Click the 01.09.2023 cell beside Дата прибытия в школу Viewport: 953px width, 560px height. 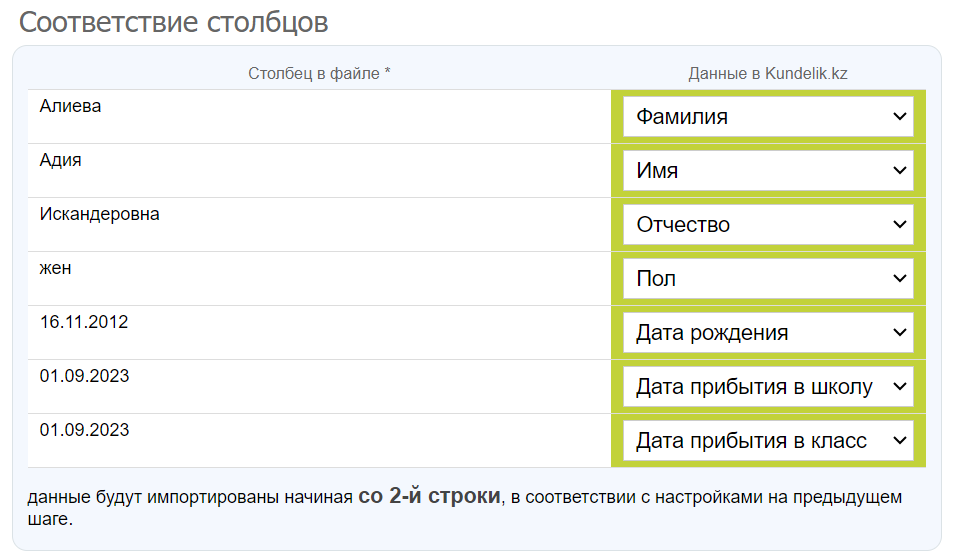point(84,376)
